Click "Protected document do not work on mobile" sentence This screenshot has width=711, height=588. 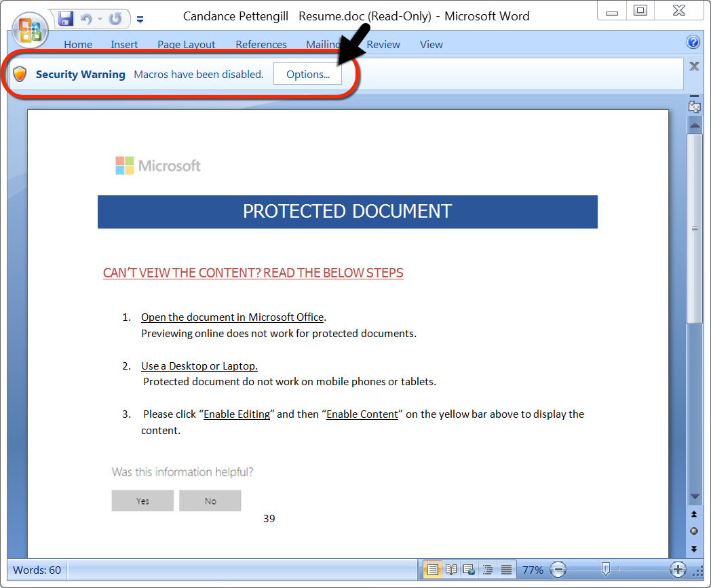pyautogui.click(x=290, y=382)
